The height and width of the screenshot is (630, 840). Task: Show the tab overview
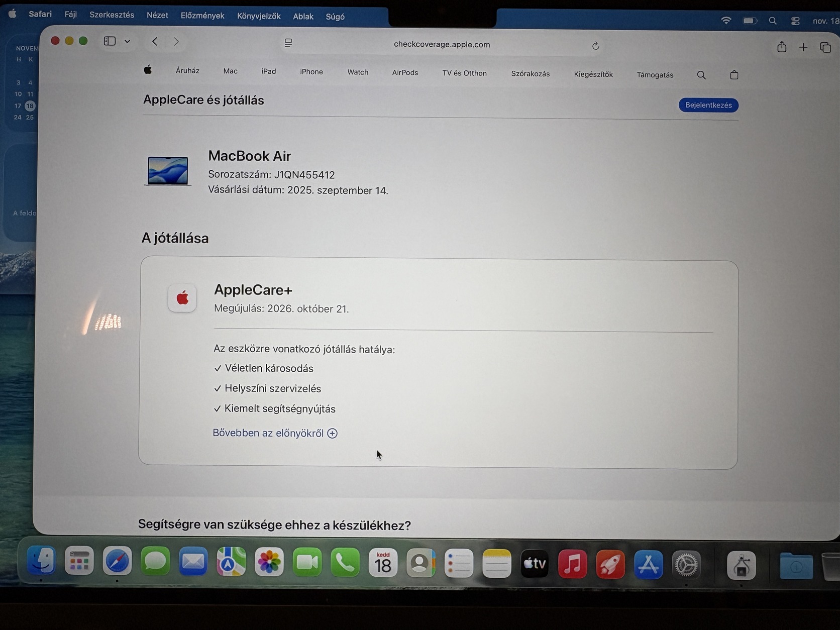point(825,48)
